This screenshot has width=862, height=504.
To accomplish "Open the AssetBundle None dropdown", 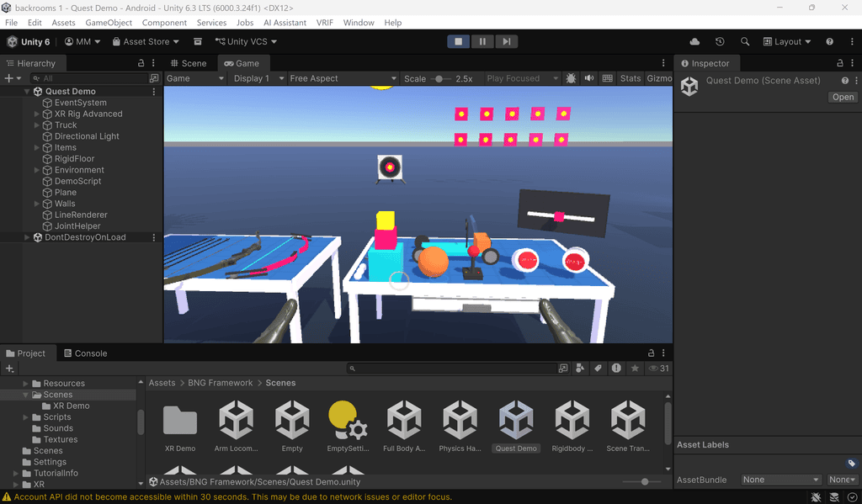I will coord(780,480).
